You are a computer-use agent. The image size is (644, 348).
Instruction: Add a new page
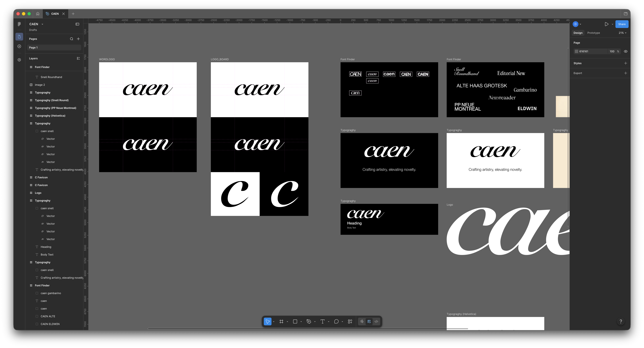(78, 39)
